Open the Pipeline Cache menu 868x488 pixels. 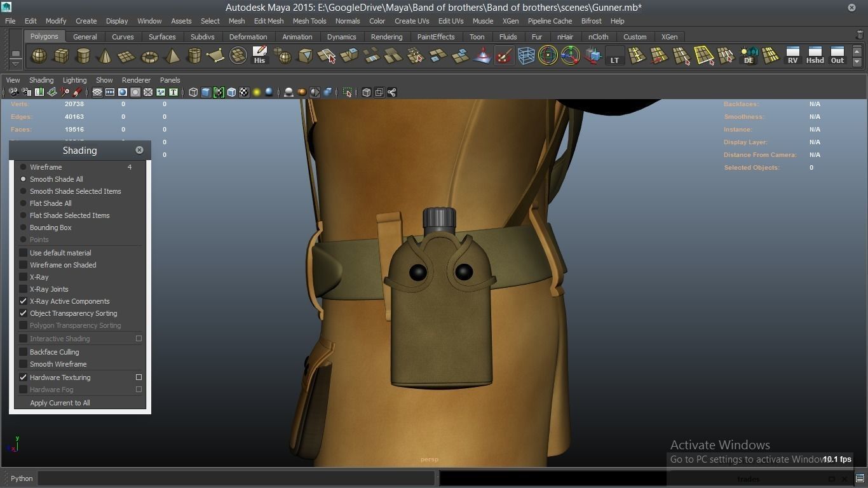pos(550,21)
